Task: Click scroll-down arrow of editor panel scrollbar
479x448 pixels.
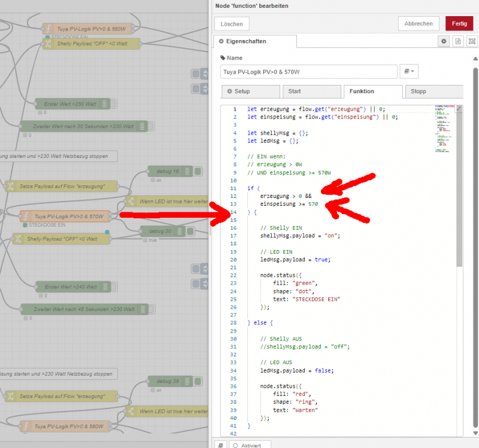Action: (475, 433)
